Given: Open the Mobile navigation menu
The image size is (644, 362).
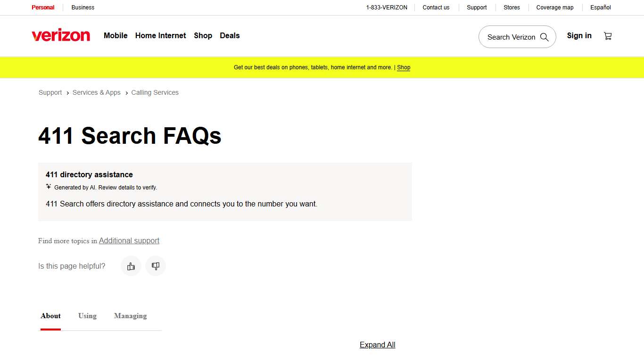Looking at the screenshot, I should pos(115,35).
